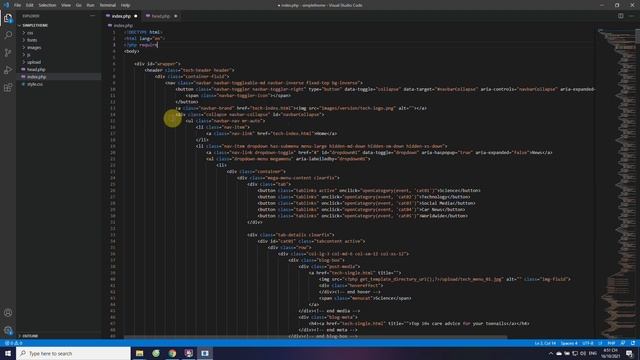Screen dimensions: 640x360
Task: Expand the js folder
Action: coord(29,55)
